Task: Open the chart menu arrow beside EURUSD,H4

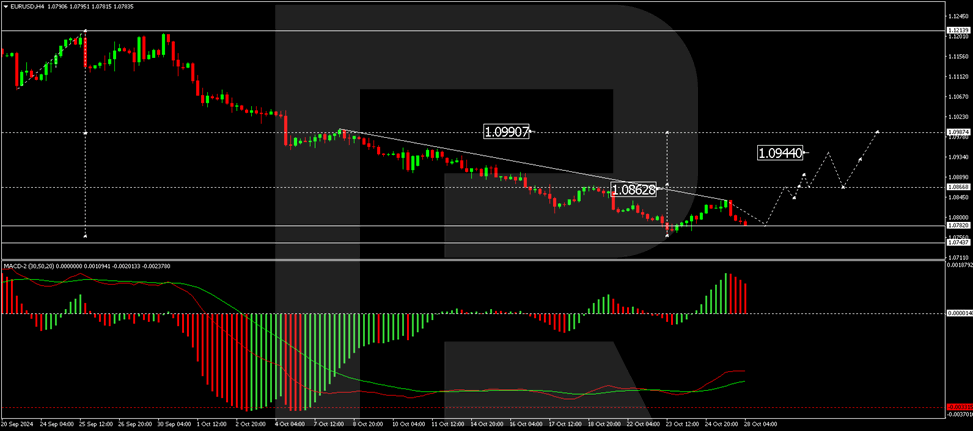Action: [x=4, y=6]
